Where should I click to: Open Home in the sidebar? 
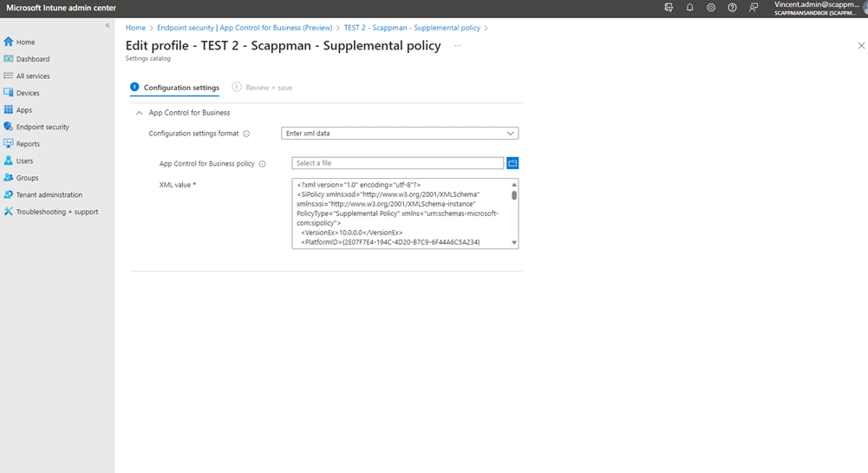click(x=25, y=43)
